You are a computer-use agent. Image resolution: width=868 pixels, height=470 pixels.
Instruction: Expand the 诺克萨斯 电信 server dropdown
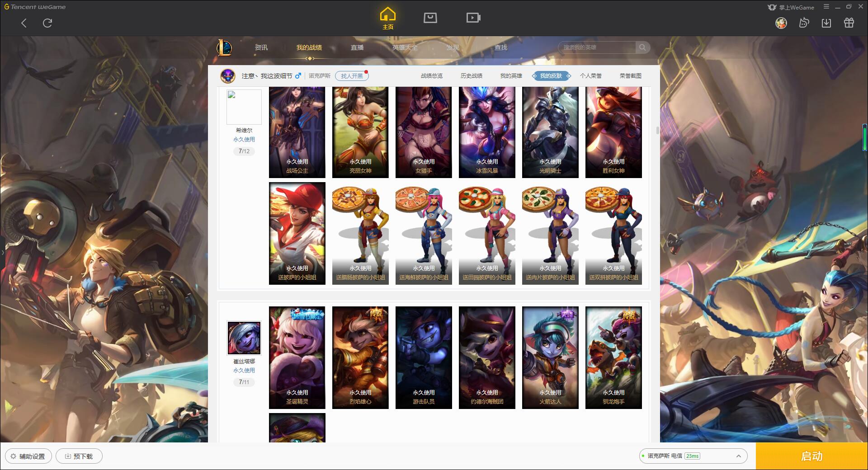point(693,456)
